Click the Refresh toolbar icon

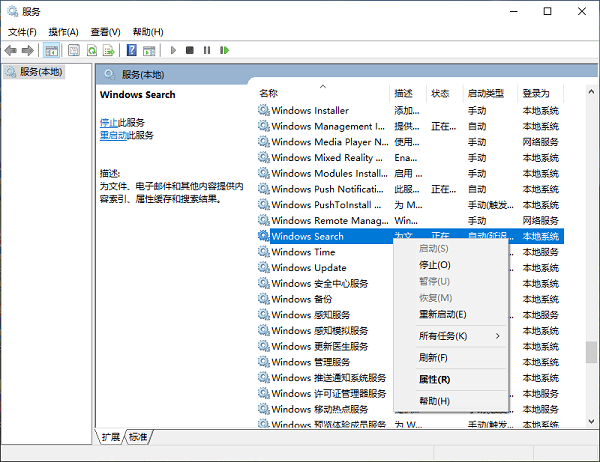coord(92,50)
